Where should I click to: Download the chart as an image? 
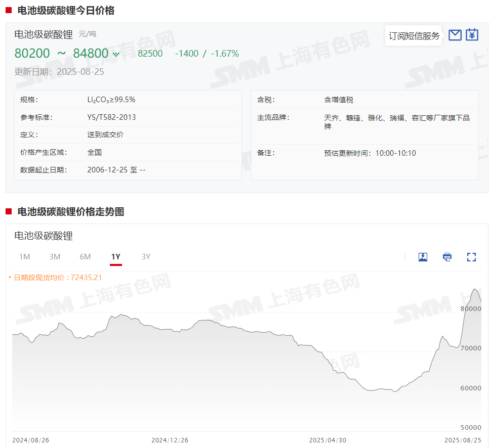(423, 257)
